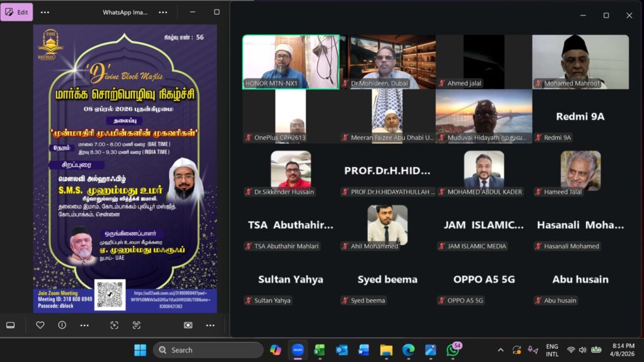This screenshot has width=644, height=362.
Task: Select the HONOR MTN-NX1 speaker video tile
Action: pyautogui.click(x=291, y=62)
